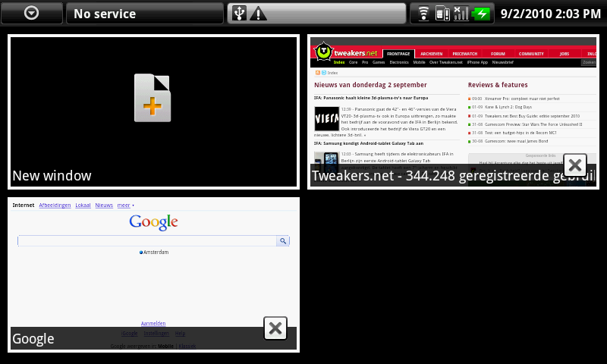
Task: Click the Google logo in thumbnail
Action: [x=154, y=222]
